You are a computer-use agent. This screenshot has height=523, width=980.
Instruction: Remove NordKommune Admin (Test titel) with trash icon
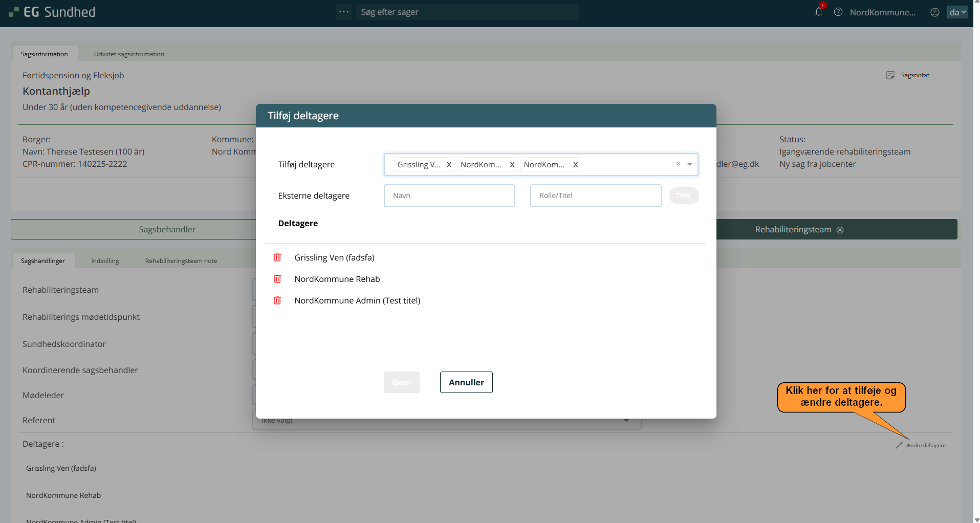277,300
